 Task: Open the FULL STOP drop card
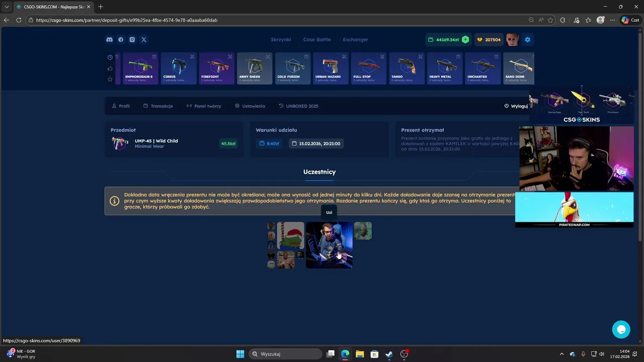[x=369, y=68]
